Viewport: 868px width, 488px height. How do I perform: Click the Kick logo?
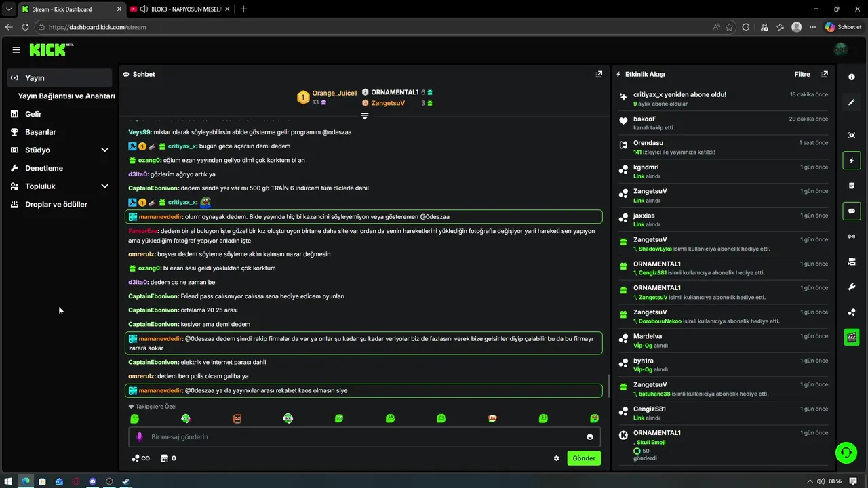(x=51, y=49)
